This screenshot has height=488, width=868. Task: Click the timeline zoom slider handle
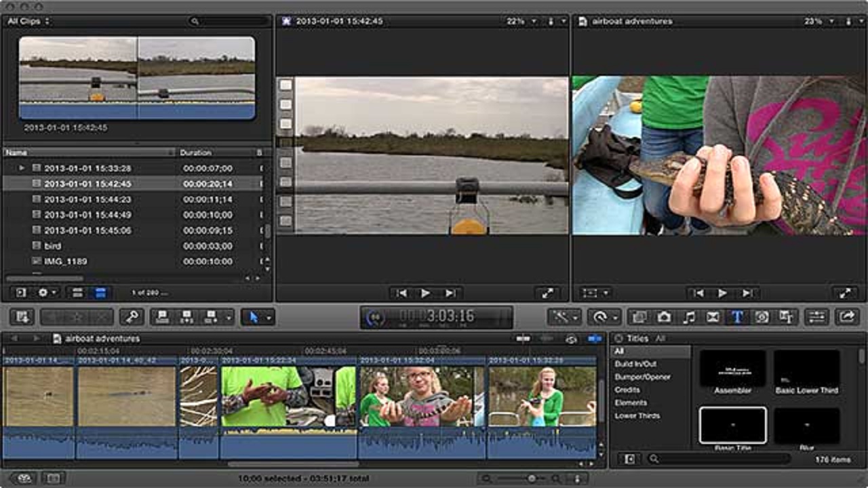point(532,479)
